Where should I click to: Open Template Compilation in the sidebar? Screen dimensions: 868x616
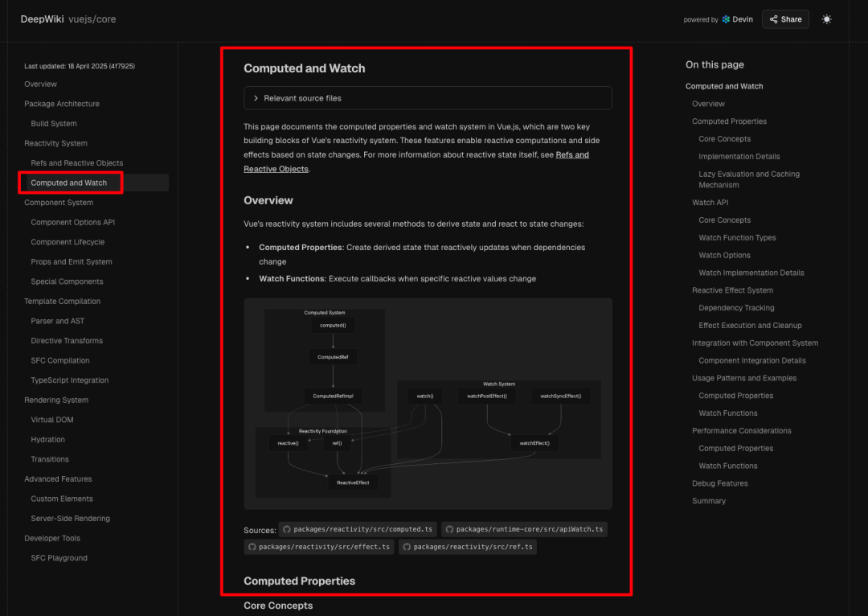63,302
